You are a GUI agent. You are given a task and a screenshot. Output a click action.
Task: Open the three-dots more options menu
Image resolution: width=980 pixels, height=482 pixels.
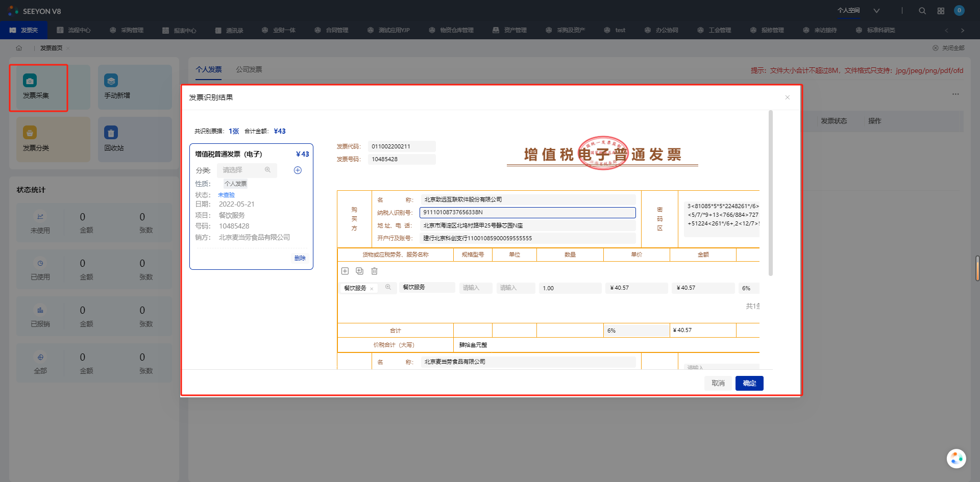pos(955,94)
